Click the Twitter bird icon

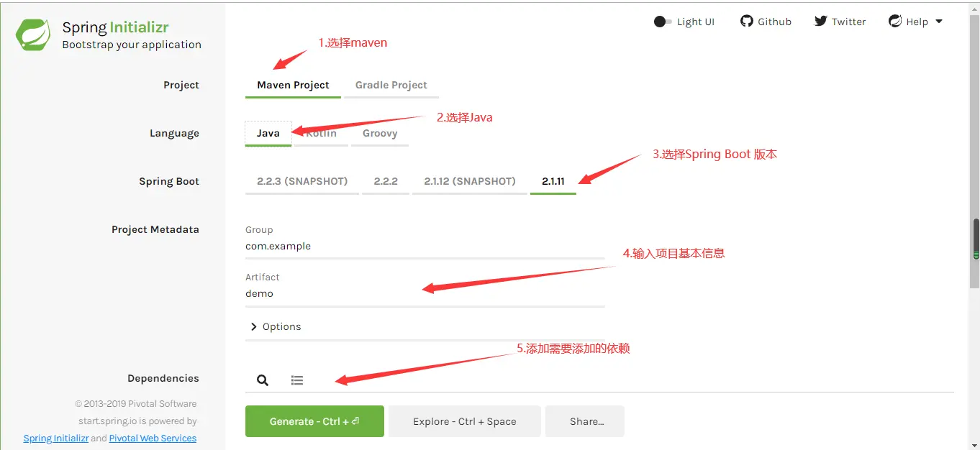(x=820, y=22)
